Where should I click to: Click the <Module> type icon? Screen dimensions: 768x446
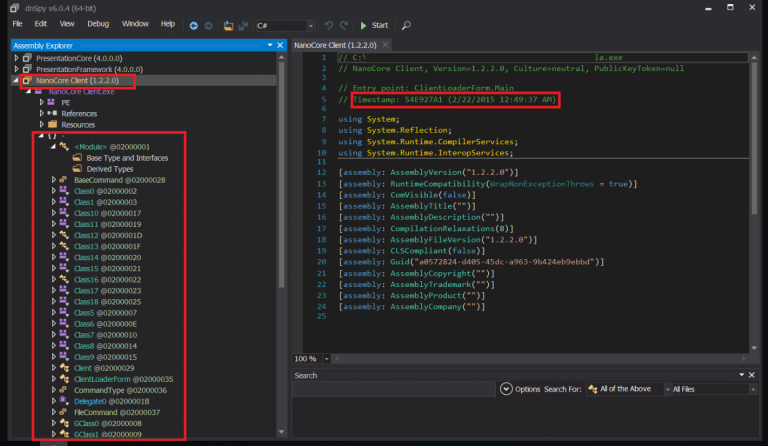coord(64,146)
